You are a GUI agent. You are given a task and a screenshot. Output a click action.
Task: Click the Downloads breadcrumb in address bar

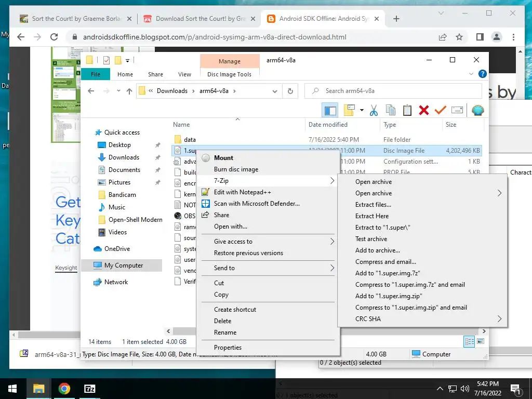coord(172,91)
